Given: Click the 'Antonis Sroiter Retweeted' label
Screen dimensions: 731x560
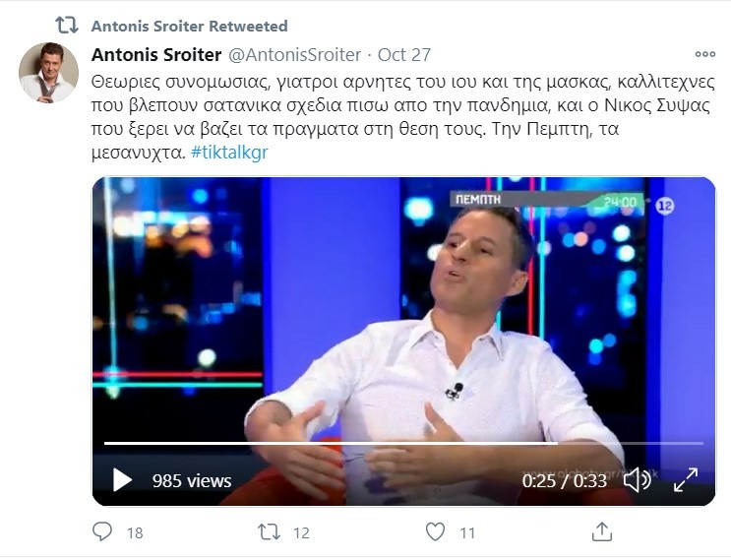Looking at the screenshot, I should pos(189,26).
